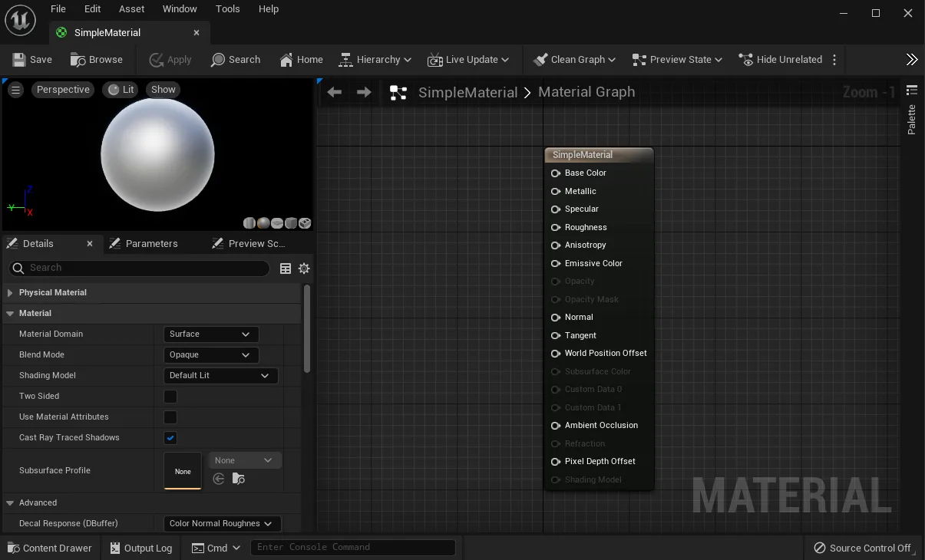Open Decal Response DBuffer dropdown
The width and height of the screenshot is (925, 560).
[x=223, y=523]
